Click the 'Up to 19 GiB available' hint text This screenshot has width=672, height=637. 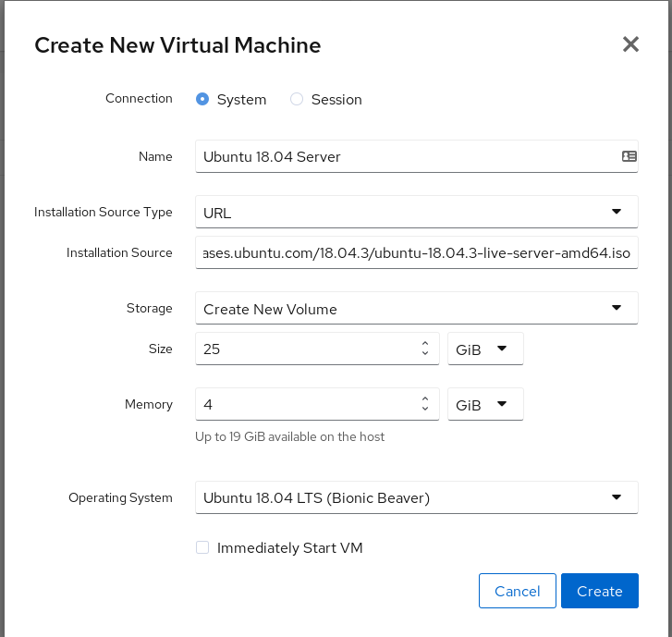tap(289, 436)
